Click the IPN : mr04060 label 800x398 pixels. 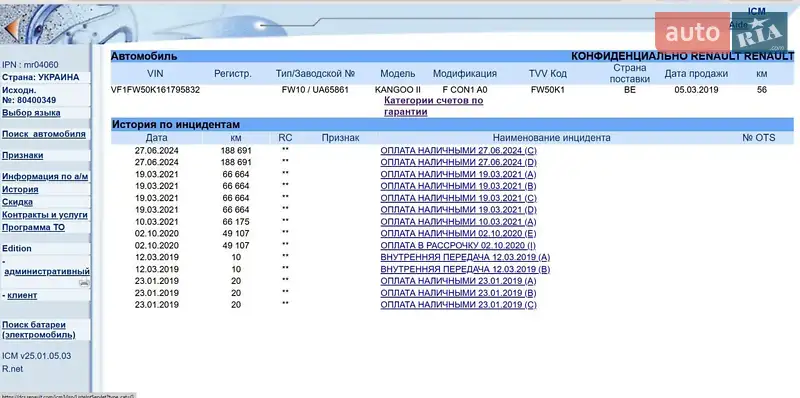coord(30,65)
